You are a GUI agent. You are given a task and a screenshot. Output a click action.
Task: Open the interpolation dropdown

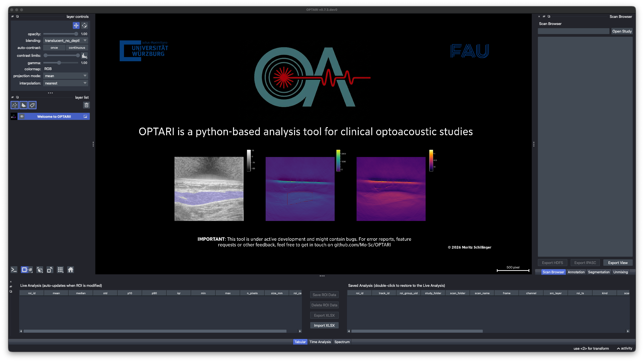click(65, 83)
